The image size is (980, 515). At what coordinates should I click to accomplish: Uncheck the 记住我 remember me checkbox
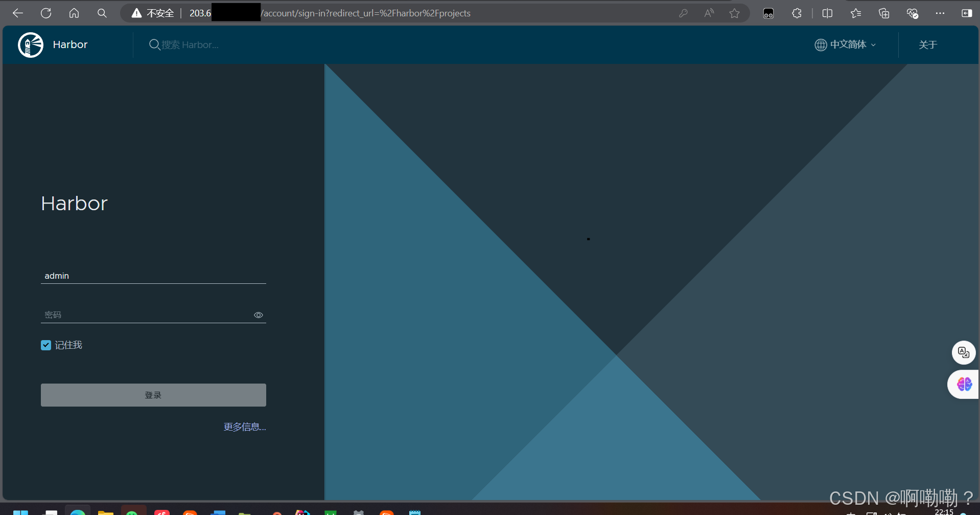(x=46, y=345)
